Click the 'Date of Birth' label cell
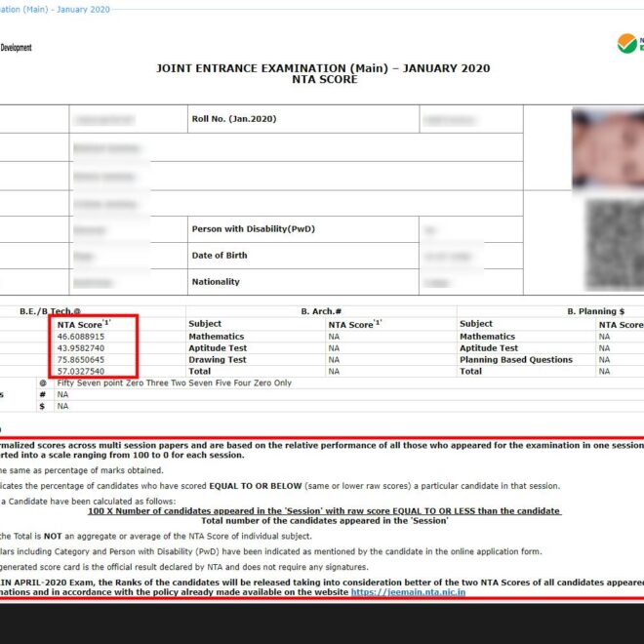 click(x=220, y=256)
